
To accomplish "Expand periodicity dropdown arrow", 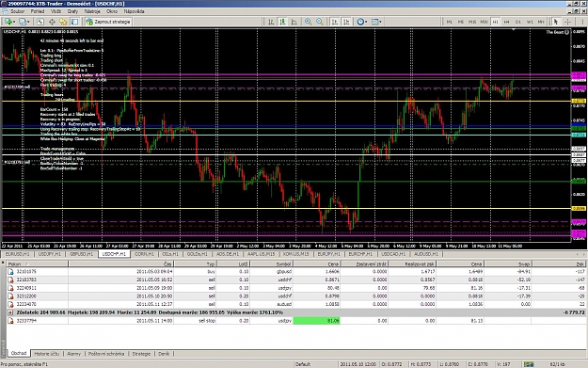I will [366, 22].
